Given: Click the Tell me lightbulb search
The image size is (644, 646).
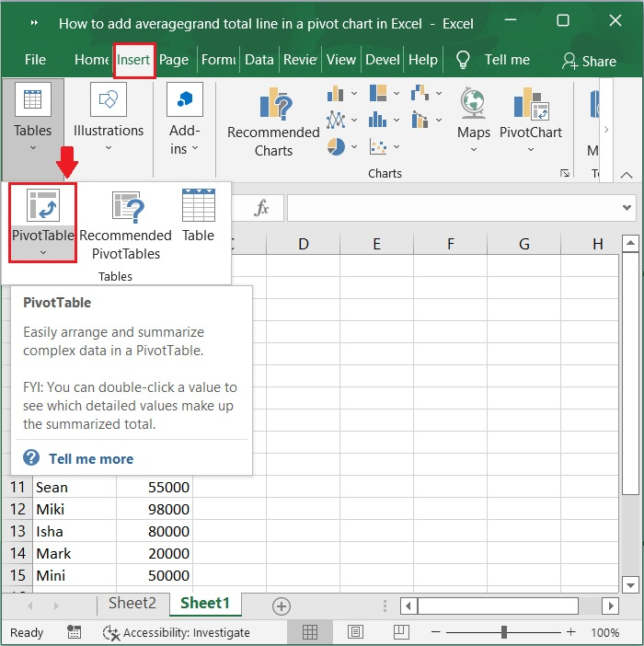Looking at the screenshot, I should pyautogui.click(x=492, y=60).
